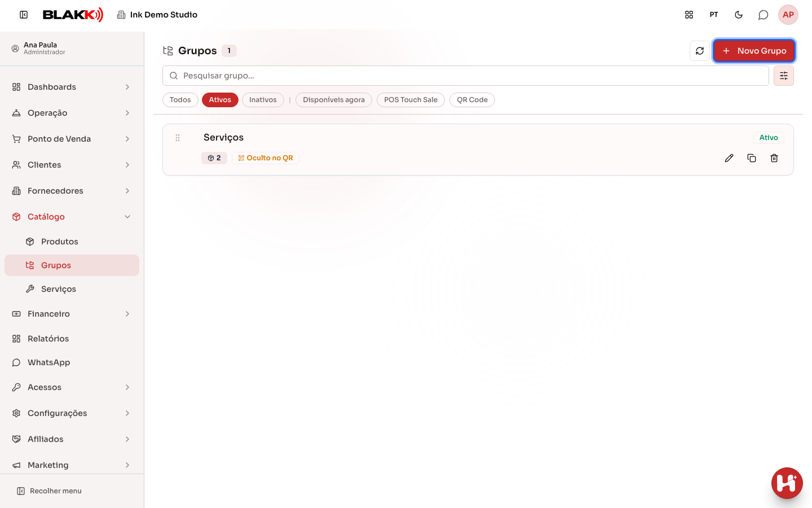Screen dimensions: 812x508
Task: Collapse the Catálogo menu
Action: point(72,217)
